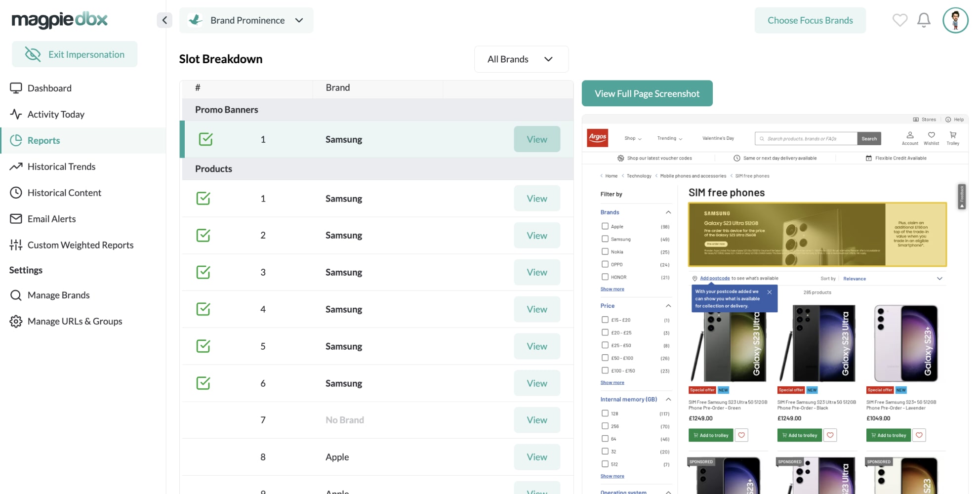Click the Brand Prominence bird icon
Screen dimensions: 980x494
(x=196, y=20)
